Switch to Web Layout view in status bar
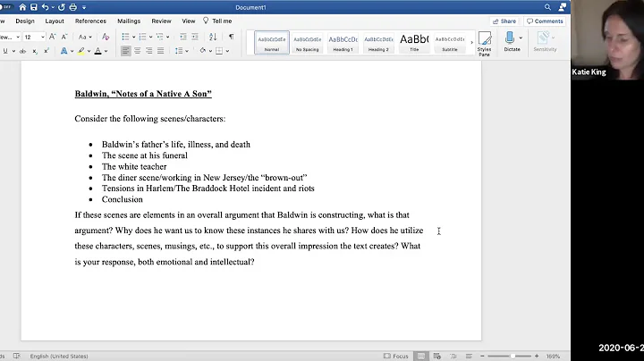Screen dimensions: 644x361 (437, 356)
